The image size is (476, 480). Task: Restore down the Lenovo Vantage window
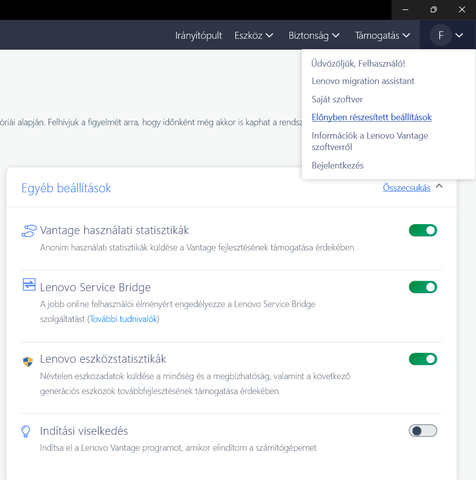click(433, 10)
